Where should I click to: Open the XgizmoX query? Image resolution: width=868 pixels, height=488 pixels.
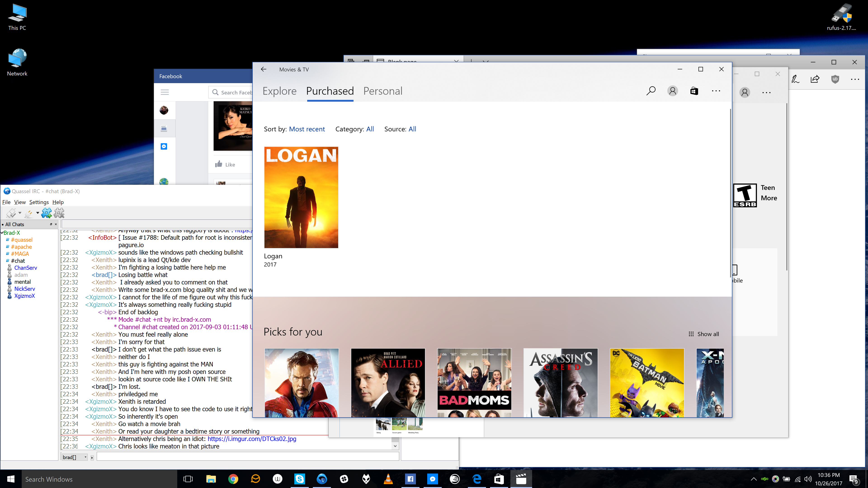(24, 296)
